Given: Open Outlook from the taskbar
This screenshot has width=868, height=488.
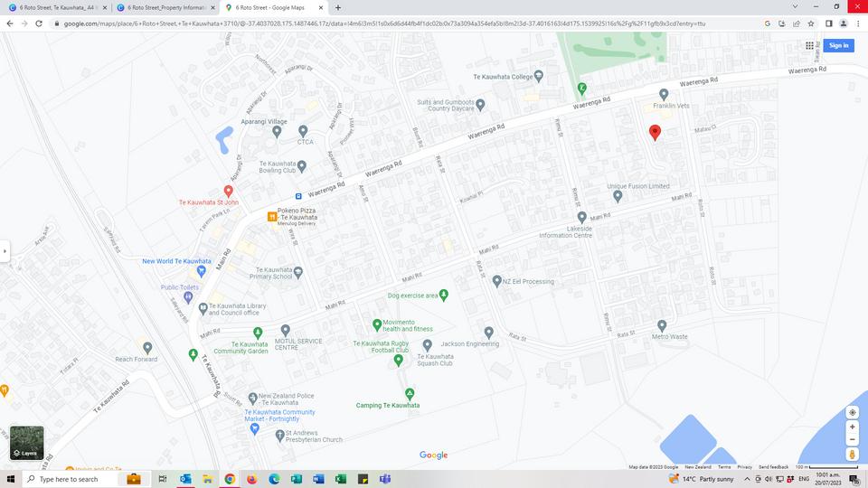Looking at the screenshot, I should pos(185,479).
